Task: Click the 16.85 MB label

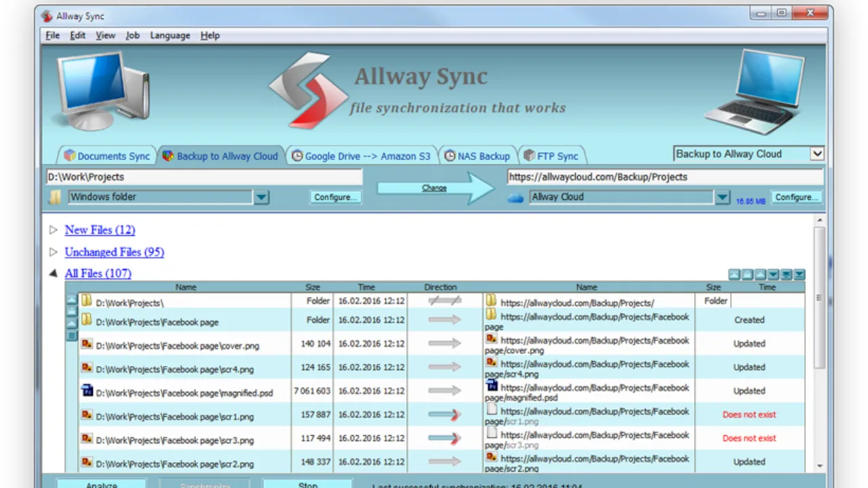Action: coord(751,201)
